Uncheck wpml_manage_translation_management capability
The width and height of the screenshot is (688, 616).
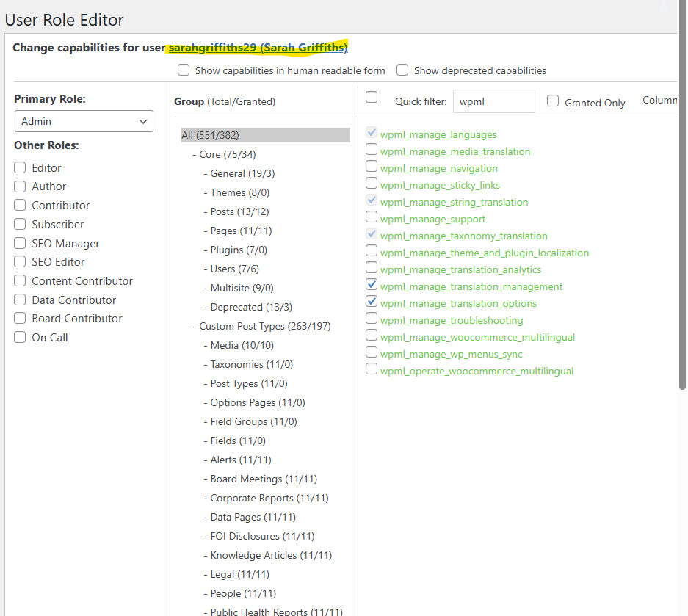click(x=372, y=284)
